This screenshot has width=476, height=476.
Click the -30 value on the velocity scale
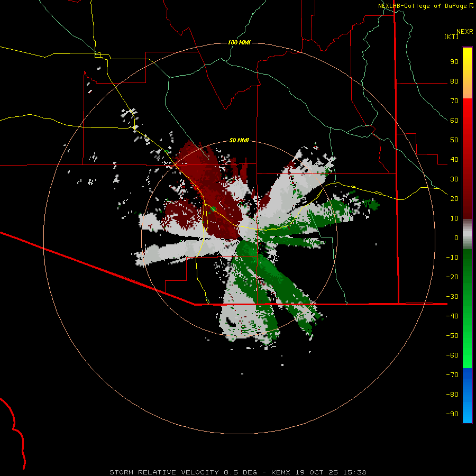(452, 297)
